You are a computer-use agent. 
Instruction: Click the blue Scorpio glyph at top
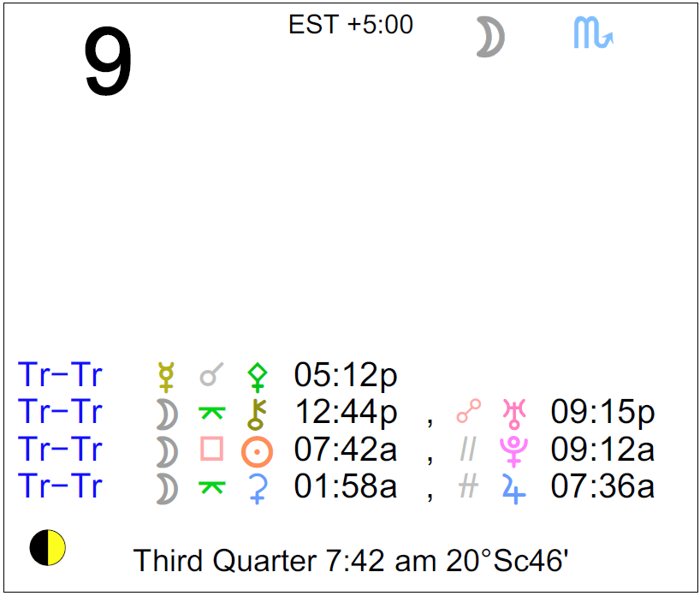point(592,34)
